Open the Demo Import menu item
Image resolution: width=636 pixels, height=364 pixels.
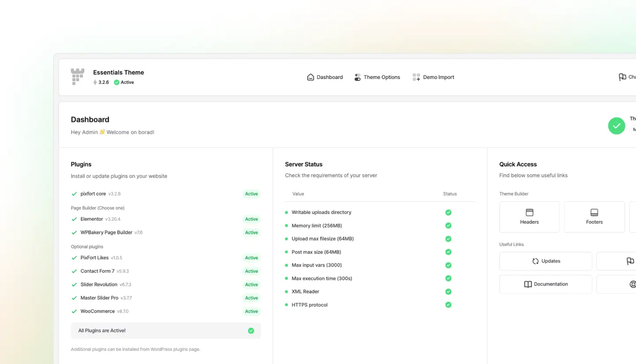click(433, 77)
